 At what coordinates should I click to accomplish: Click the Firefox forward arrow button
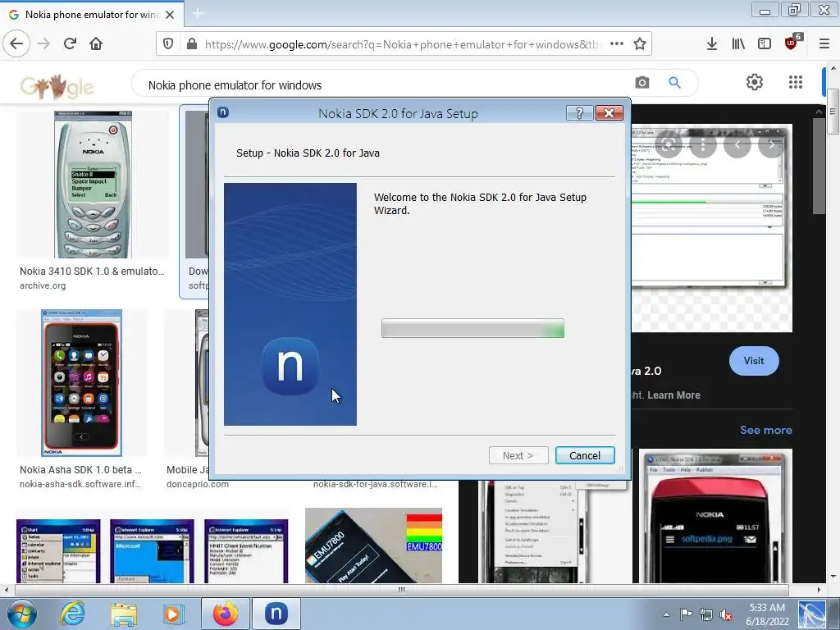[x=43, y=44]
